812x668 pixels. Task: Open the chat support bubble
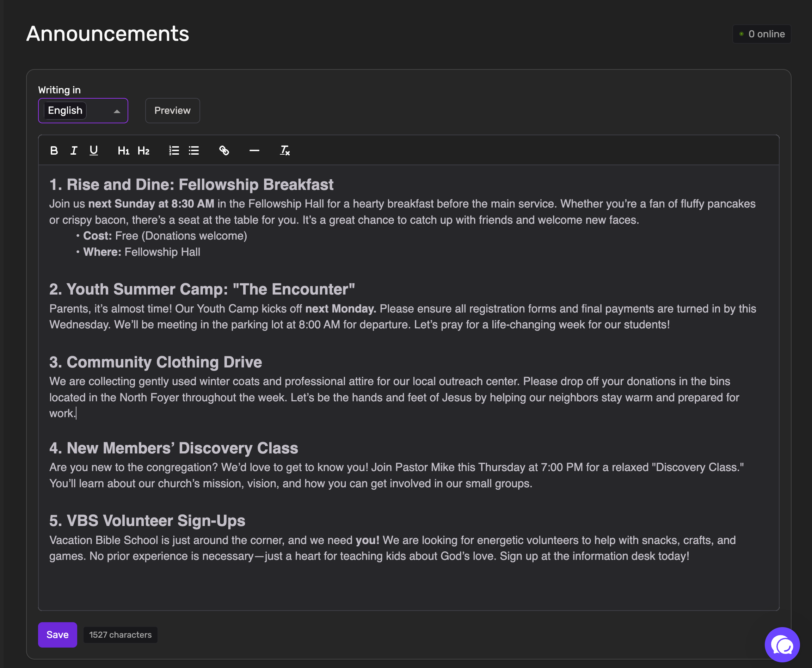[782, 644]
